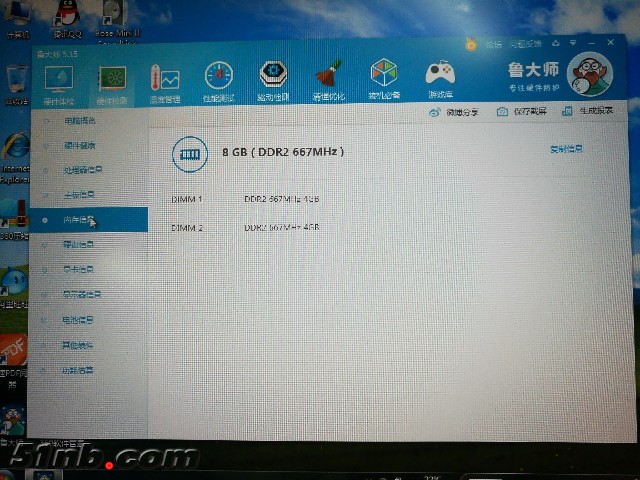Viewport: 640px width, 480px height.
Task: Close the 鲁大师 window
Action: 611,42
